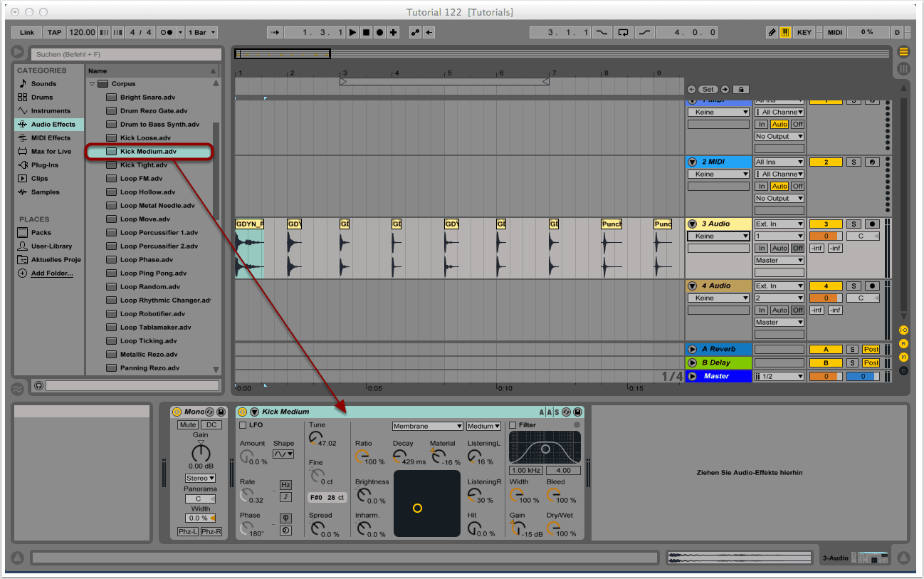Enable the Filter checkbox in Corpus
This screenshot has width=924, height=579.
[x=513, y=425]
